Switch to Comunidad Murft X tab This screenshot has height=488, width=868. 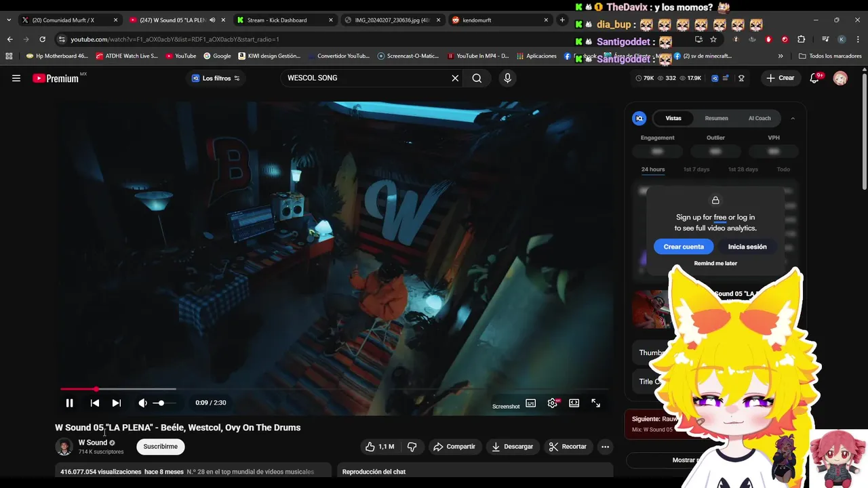[x=69, y=20]
